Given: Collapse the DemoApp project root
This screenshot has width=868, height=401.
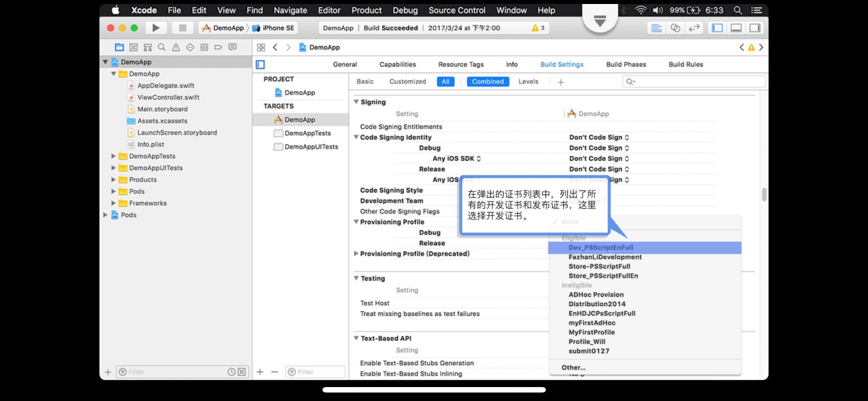Looking at the screenshot, I should coord(105,62).
